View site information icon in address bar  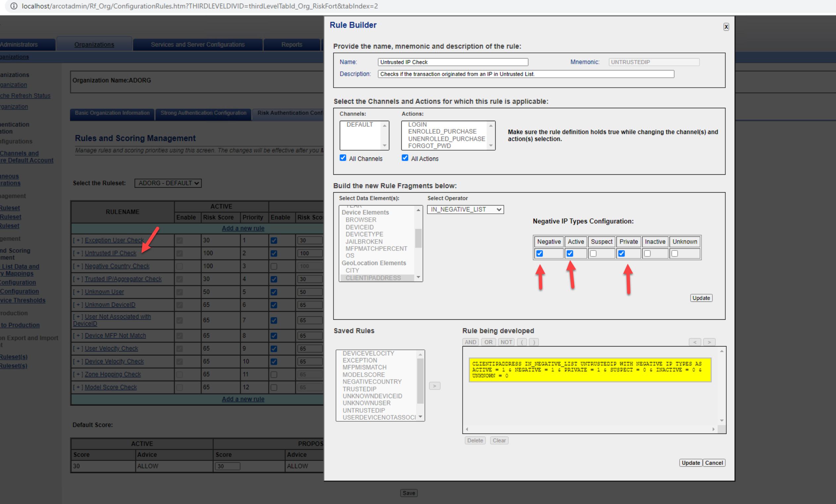click(x=14, y=6)
